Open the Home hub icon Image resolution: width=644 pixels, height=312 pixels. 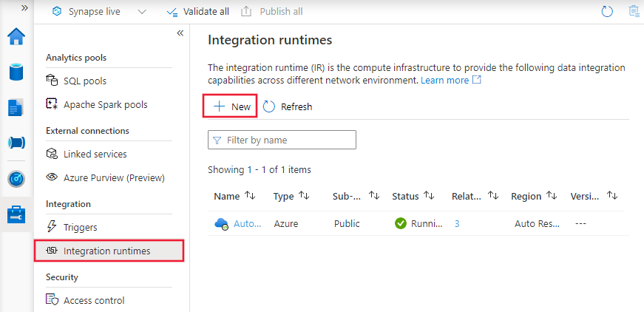16,37
